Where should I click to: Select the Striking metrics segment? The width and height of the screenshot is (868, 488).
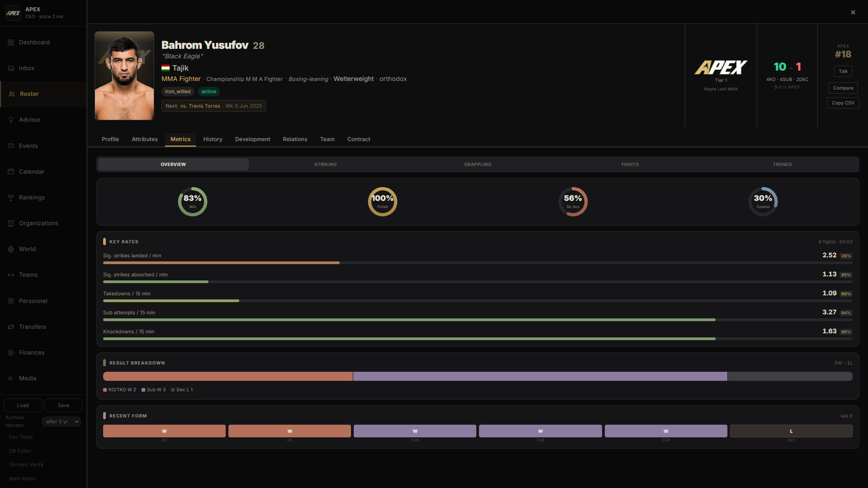click(325, 164)
